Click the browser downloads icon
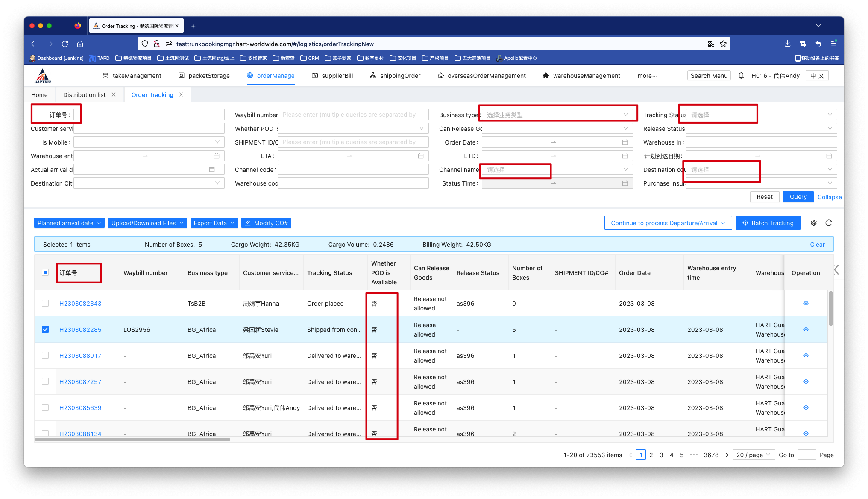The width and height of the screenshot is (868, 499). (787, 44)
